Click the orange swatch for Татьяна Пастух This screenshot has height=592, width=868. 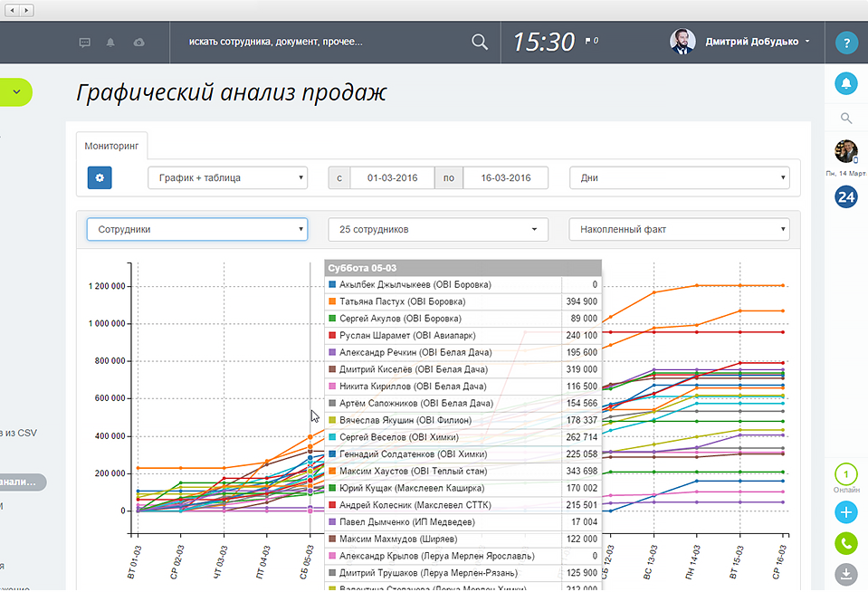click(x=332, y=301)
